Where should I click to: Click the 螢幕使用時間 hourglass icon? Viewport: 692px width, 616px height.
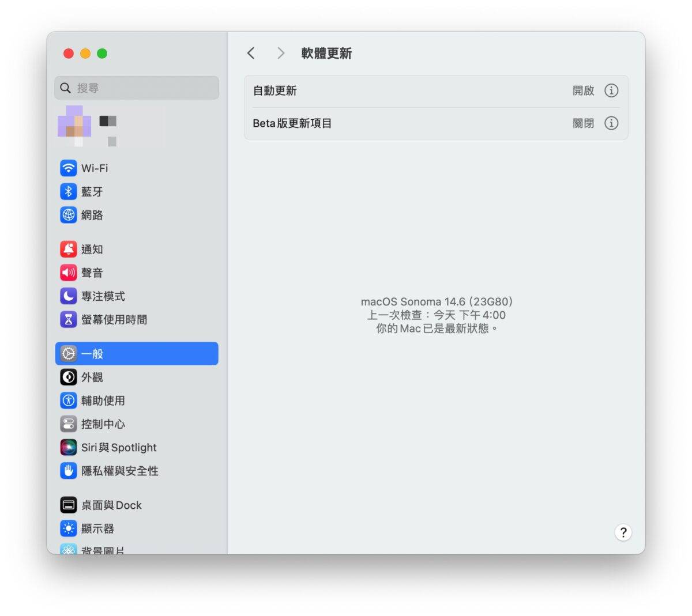point(69,319)
